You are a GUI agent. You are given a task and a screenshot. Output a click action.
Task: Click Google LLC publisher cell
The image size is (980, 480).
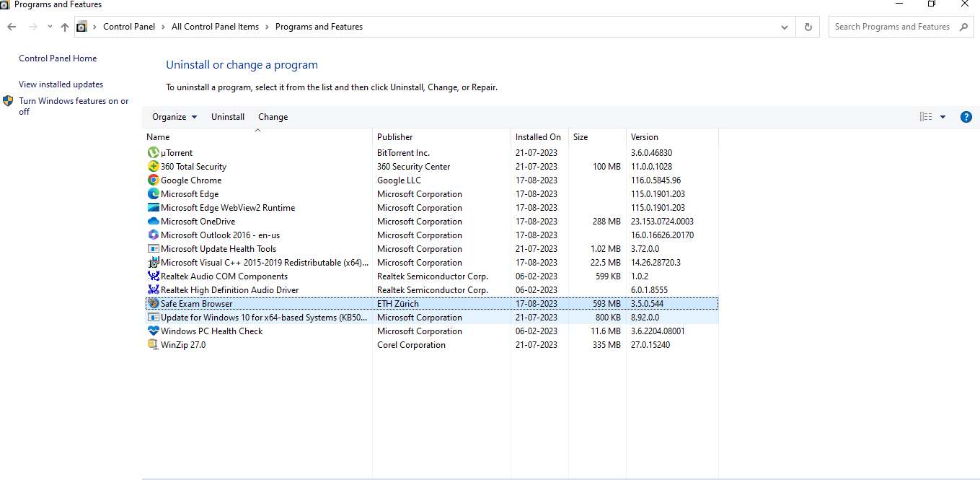click(x=399, y=180)
